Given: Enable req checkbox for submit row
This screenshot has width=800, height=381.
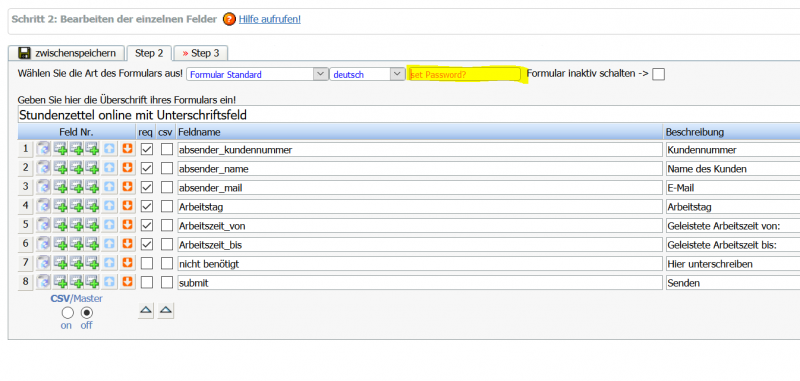Looking at the screenshot, I should tap(147, 283).
